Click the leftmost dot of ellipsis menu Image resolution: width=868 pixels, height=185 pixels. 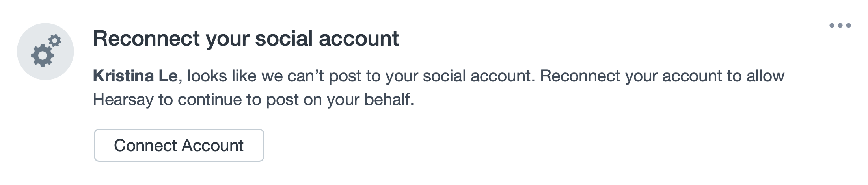[x=832, y=26]
